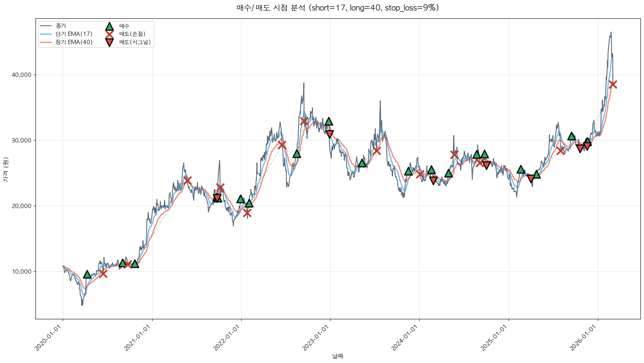644x363 pixels.
Task: Click the 매도(시그널) inverted triangle legend icon
Action: tap(109, 42)
